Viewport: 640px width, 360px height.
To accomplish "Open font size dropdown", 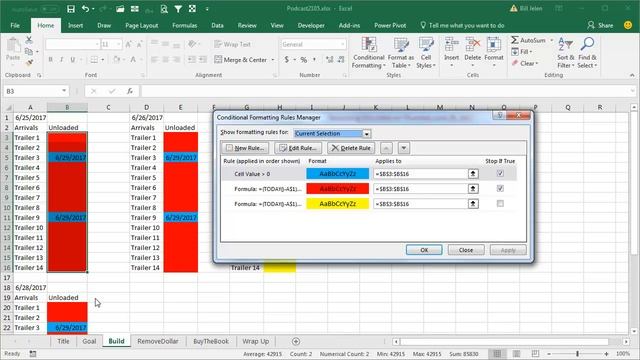I will point(118,44).
